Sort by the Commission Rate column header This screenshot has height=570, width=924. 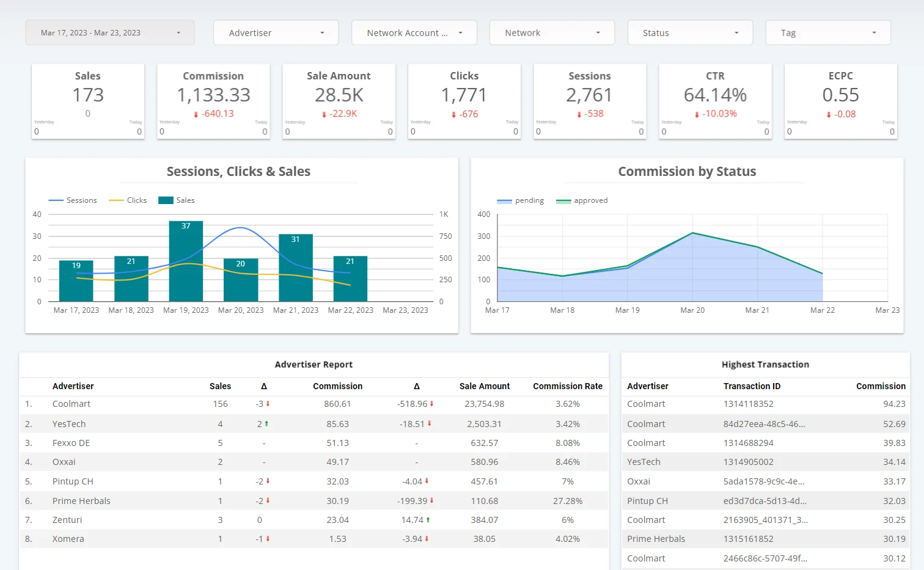pyautogui.click(x=567, y=386)
